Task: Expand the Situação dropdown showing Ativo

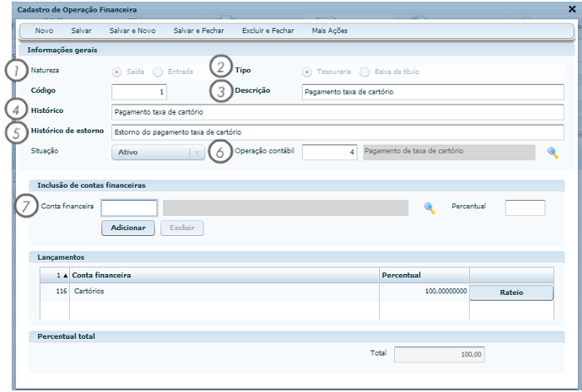Action: (158, 153)
